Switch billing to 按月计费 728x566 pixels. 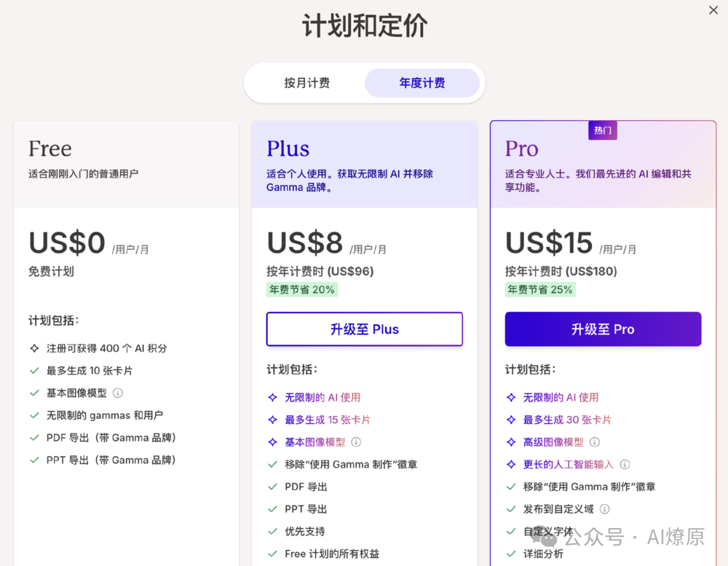[306, 83]
